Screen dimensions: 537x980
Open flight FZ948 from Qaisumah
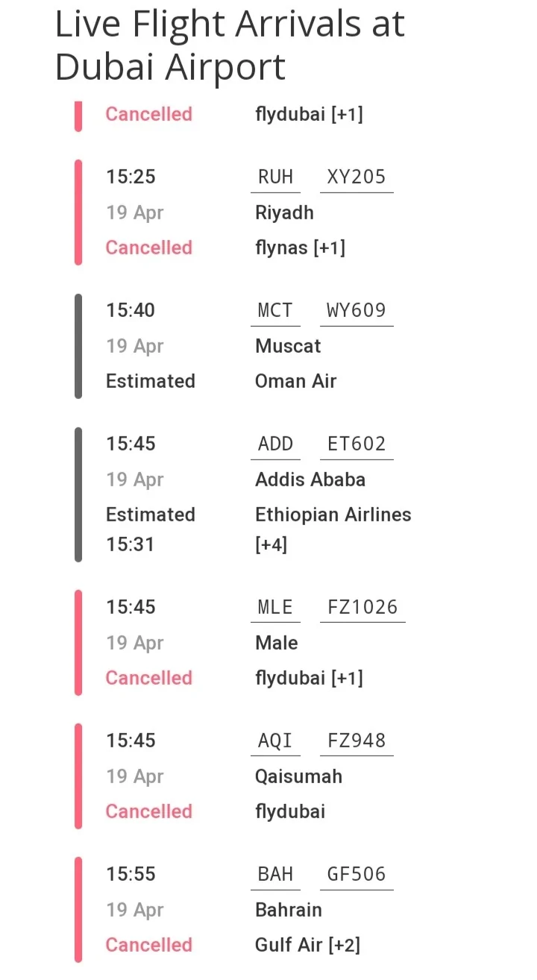[357, 741]
